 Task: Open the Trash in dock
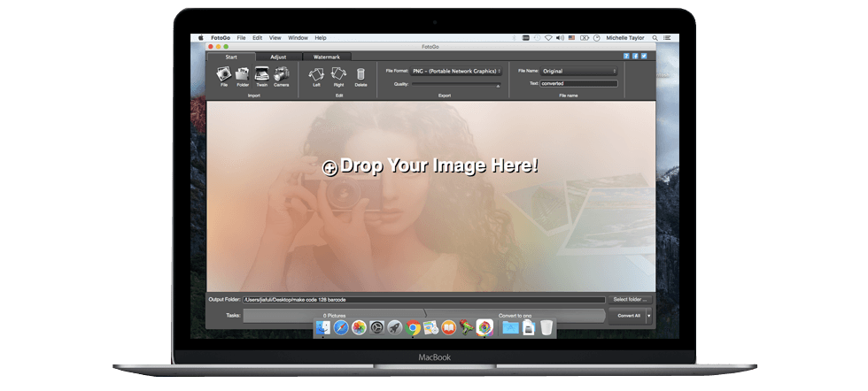(546, 328)
